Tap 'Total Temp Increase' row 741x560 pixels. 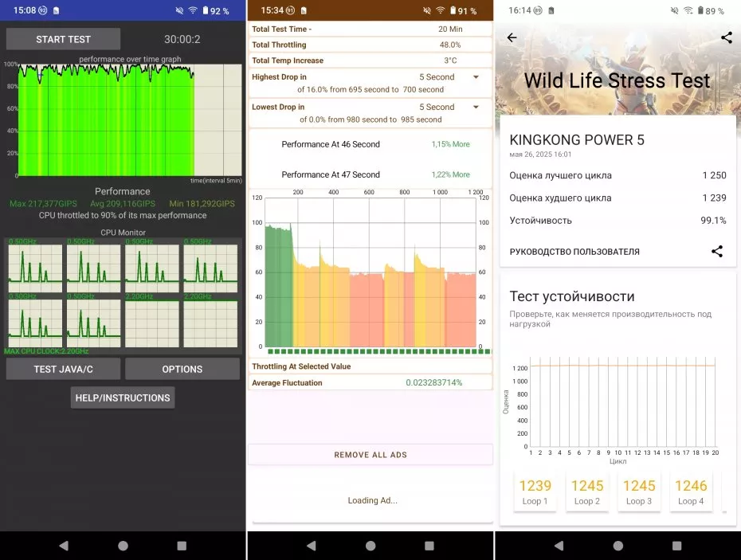[x=370, y=61]
